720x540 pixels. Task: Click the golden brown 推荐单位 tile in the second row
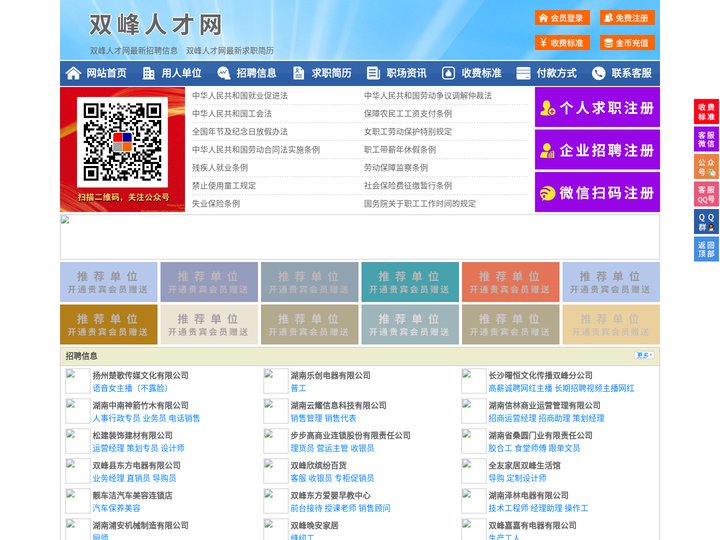(x=108, y=324)
